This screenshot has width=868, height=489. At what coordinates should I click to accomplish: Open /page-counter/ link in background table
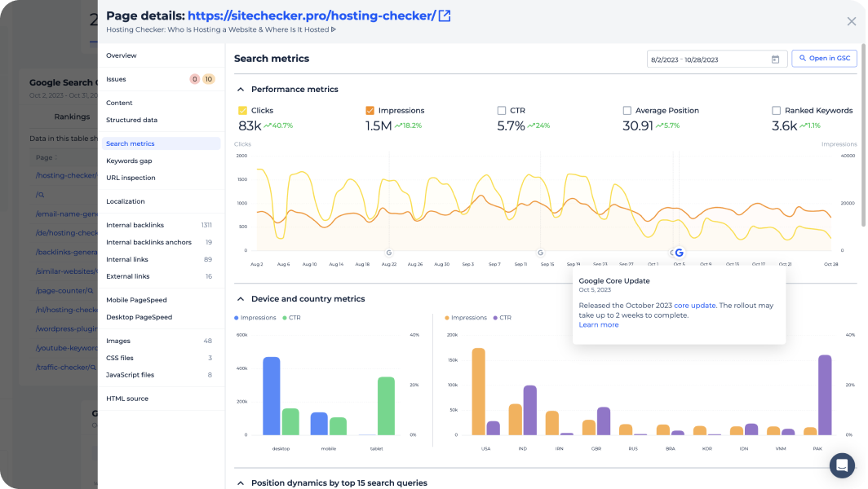(x=61, y=290)
